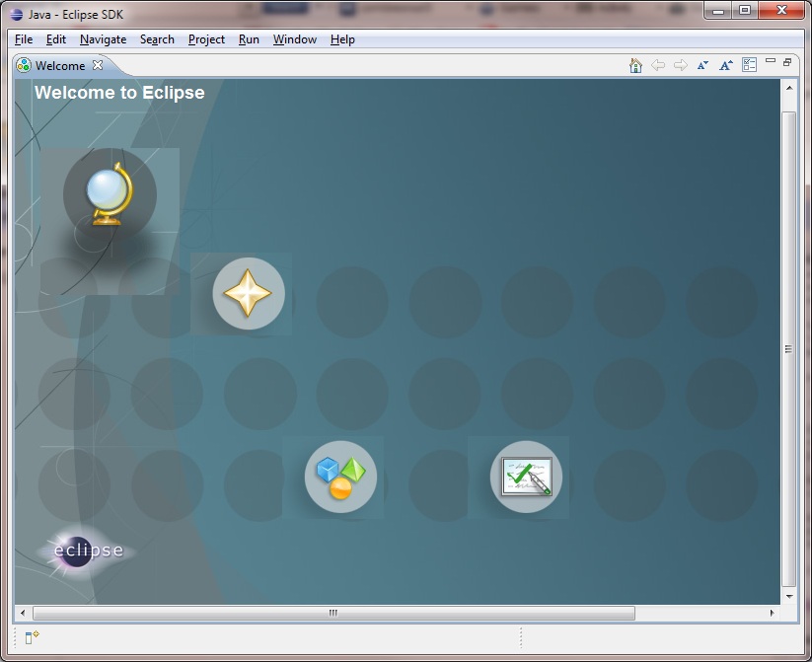Magnify font size with large A icon

click(x=726, y=65)
